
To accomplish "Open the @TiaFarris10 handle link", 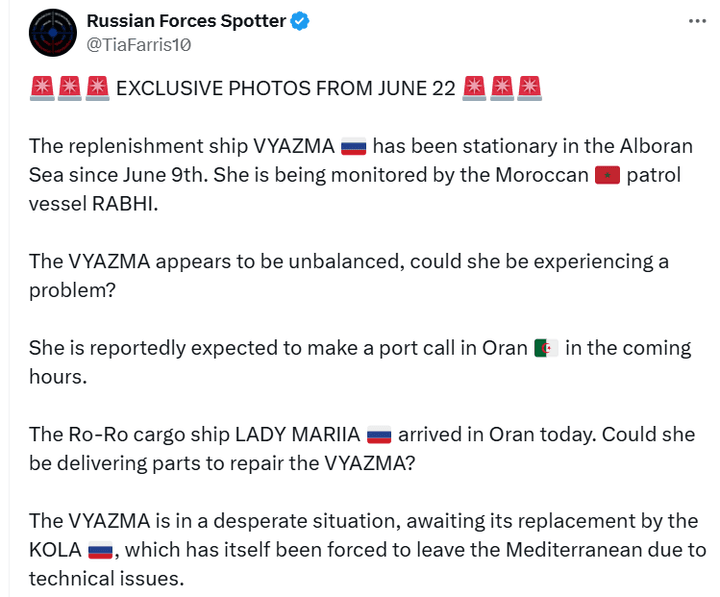I will click(x=139, y=45).
